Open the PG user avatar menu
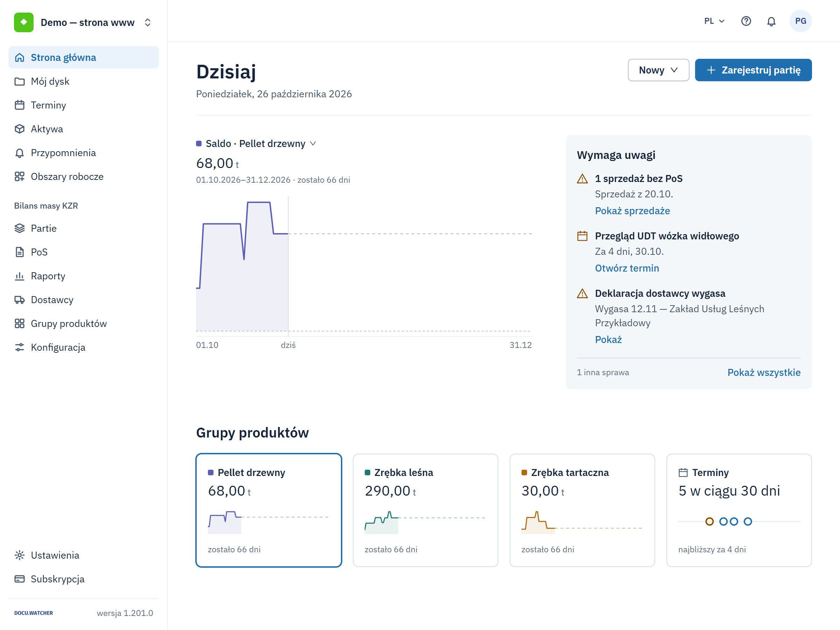Screen dimensions: 840x630 (800, 21)
